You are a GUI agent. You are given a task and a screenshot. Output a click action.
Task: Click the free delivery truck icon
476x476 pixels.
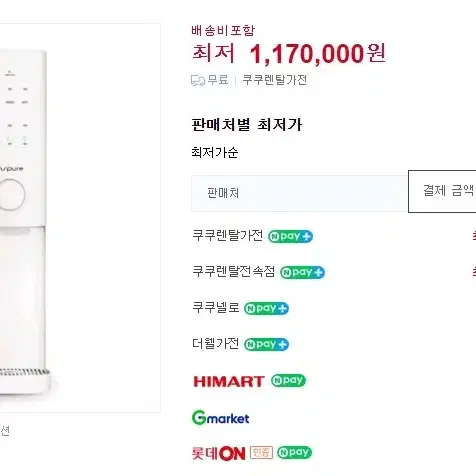click(x=198, y=80)
